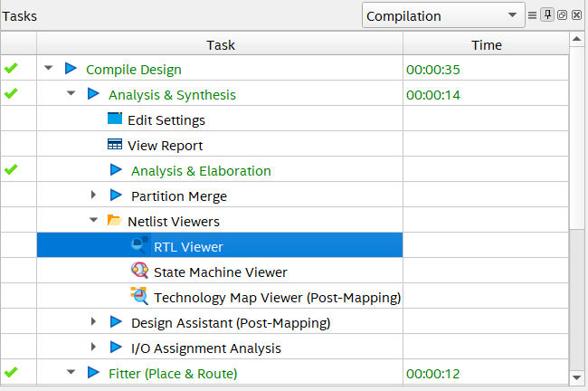Launch the State Machine Viewer icon

[x=138, y=272]
